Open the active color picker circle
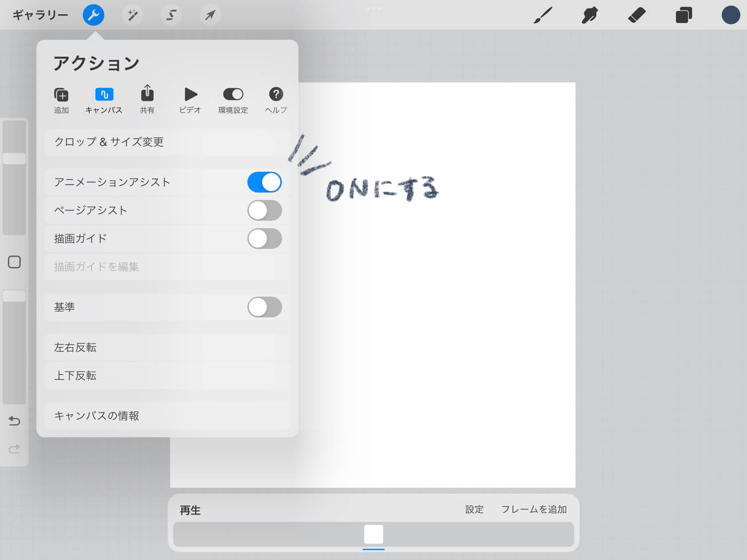 click(x=731, y=15)
